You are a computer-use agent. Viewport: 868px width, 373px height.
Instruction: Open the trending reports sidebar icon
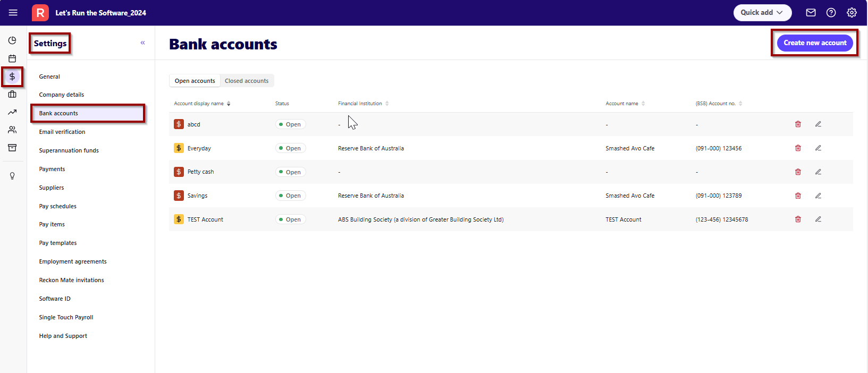click(x=12, y=112)
